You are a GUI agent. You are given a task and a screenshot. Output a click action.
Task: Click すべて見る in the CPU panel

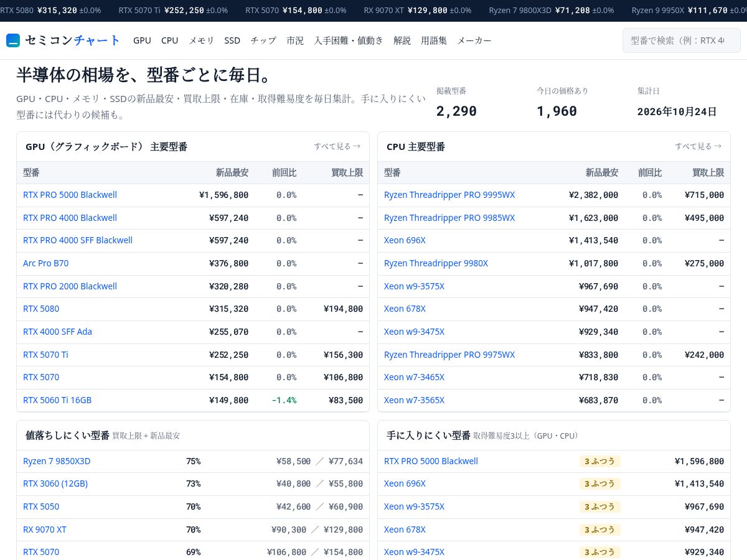pyautogui.click(x=698, y=146)
